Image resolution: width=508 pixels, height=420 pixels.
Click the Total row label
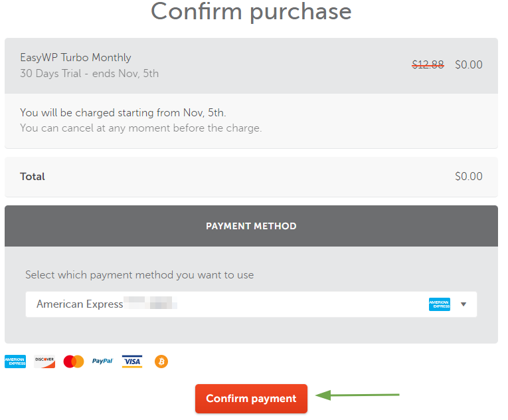coord(33,176)
